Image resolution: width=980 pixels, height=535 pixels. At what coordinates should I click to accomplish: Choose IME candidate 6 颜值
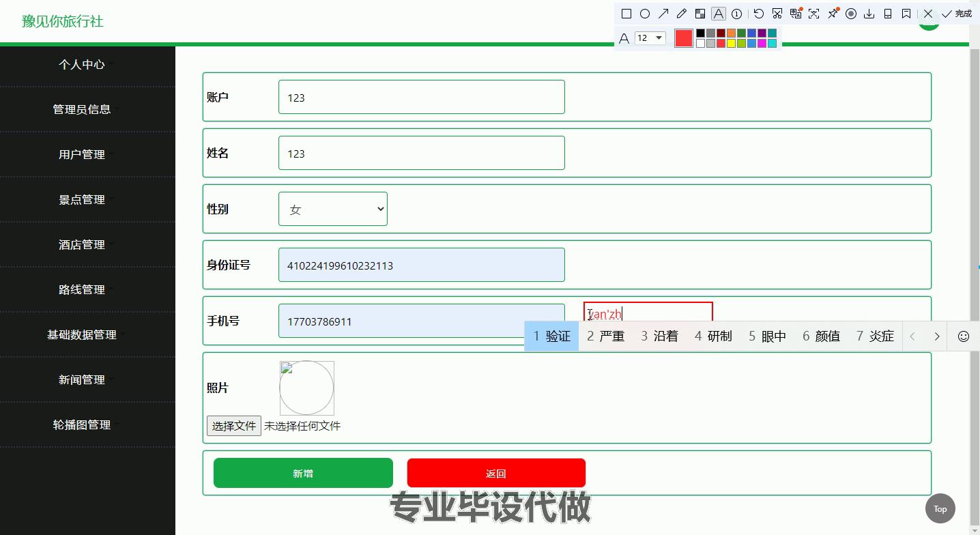pyautogui.click(x=821, y=336)
